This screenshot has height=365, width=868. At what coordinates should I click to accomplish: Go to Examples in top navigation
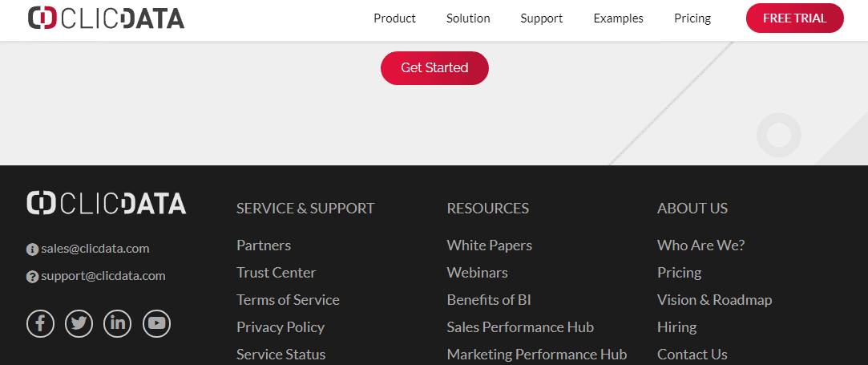pos(618,18)
